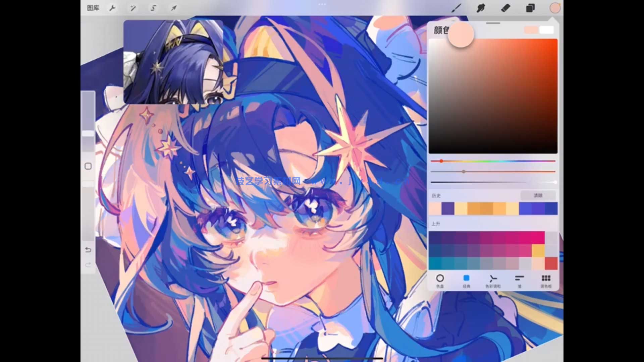
Task: Switch to 色盘 disc tab
Action: pyautogui.click(x=440, y=281)
